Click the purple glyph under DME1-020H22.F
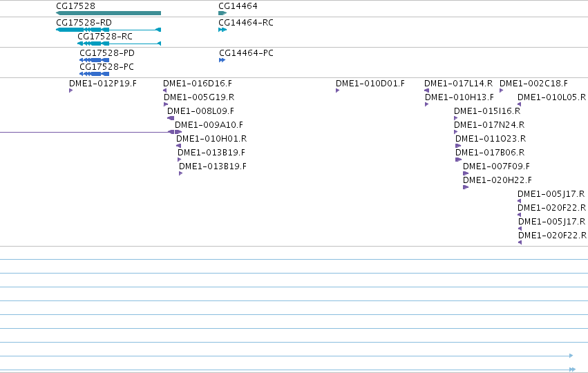588x373 pixels. coord(466,187)
